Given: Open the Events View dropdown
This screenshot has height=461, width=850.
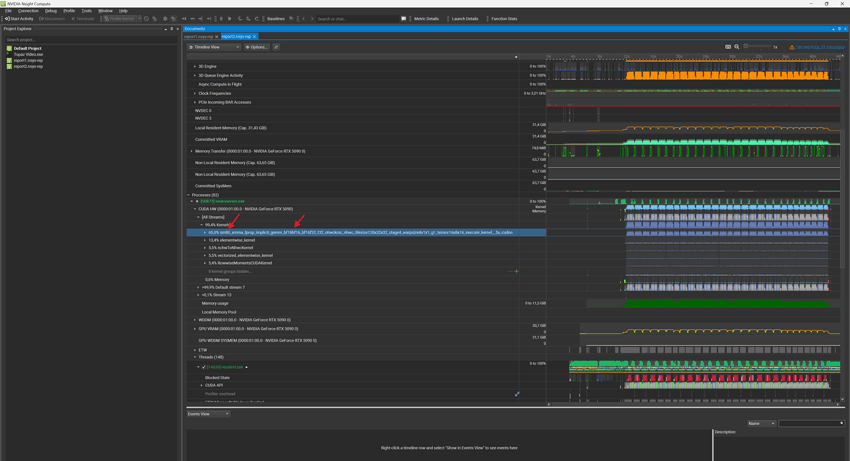Looking at the screenshot, I should [208, 414].
